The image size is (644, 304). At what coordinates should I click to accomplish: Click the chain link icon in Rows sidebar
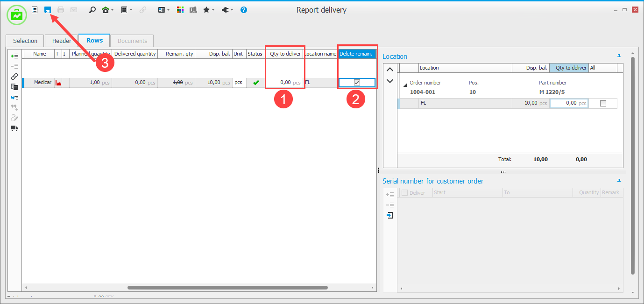coord(14,77)
